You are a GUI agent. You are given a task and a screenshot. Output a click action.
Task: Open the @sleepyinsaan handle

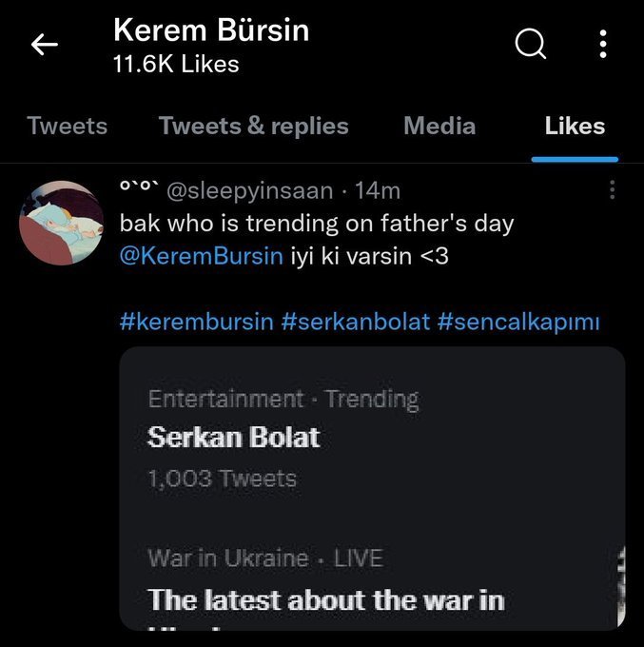250,191
